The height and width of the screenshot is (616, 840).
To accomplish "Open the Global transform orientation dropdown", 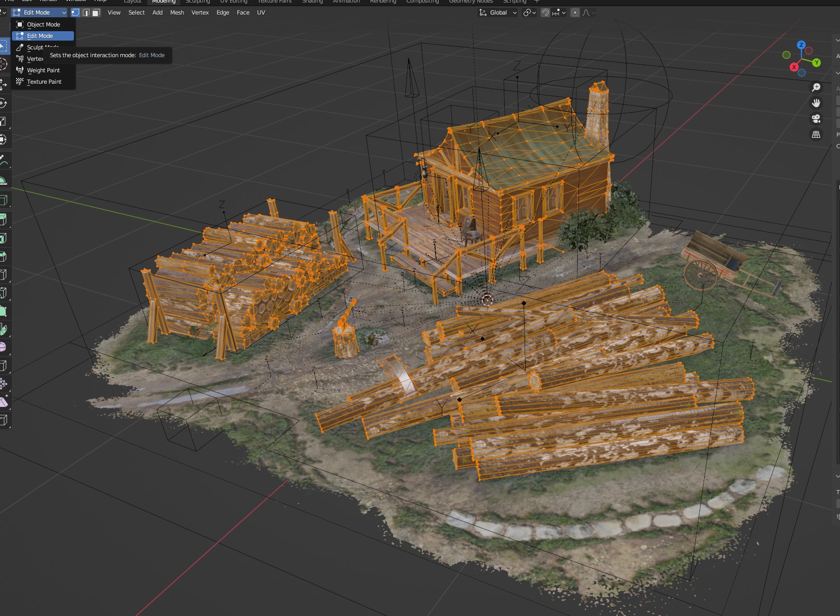I will pyautogui.click(x=498, y=12).
